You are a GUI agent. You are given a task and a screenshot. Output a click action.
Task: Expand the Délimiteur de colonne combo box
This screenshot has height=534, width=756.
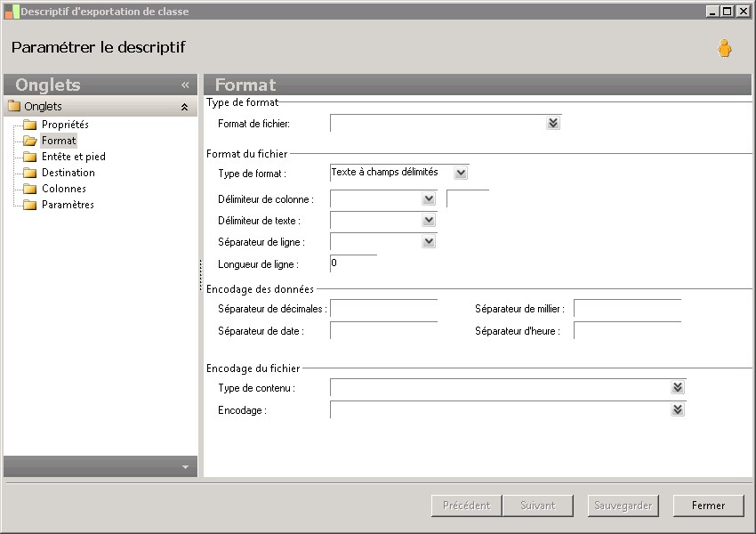click(x=429, y=199)
